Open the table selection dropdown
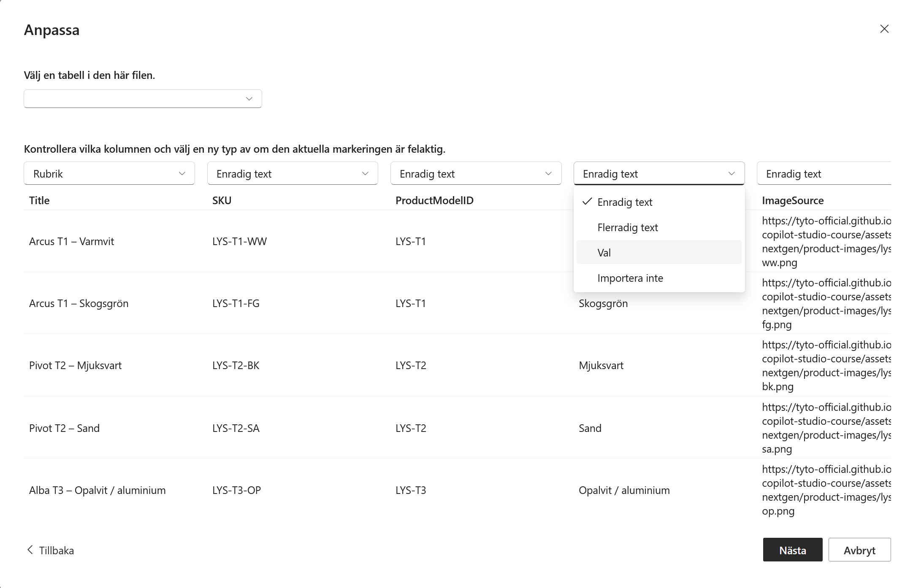This screenshot has width=913, height=588. pos(143,99)
